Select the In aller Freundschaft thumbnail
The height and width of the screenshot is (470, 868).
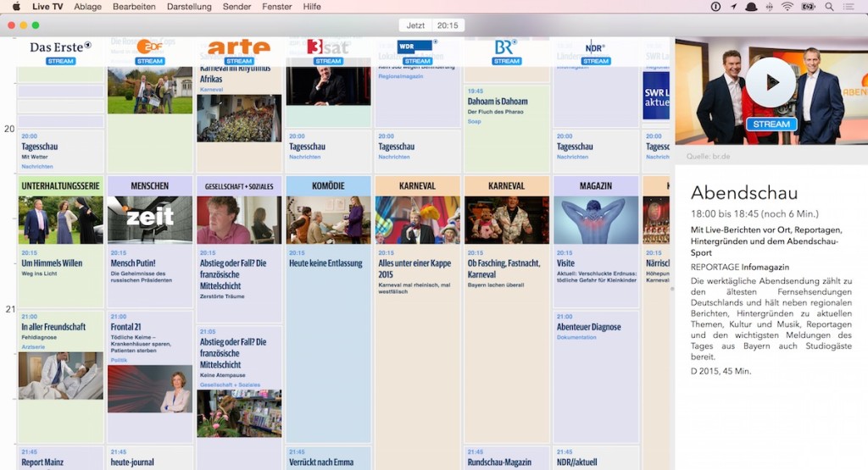click(61, 375)
